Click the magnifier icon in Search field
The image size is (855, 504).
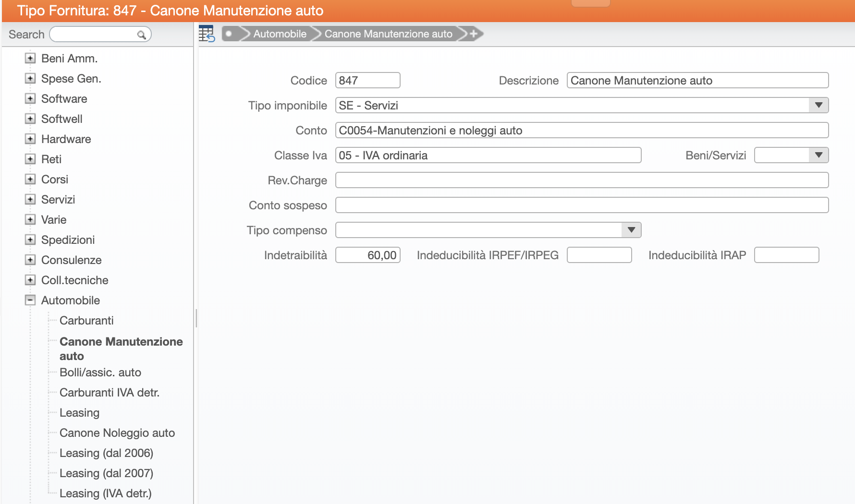click(141, 35)
